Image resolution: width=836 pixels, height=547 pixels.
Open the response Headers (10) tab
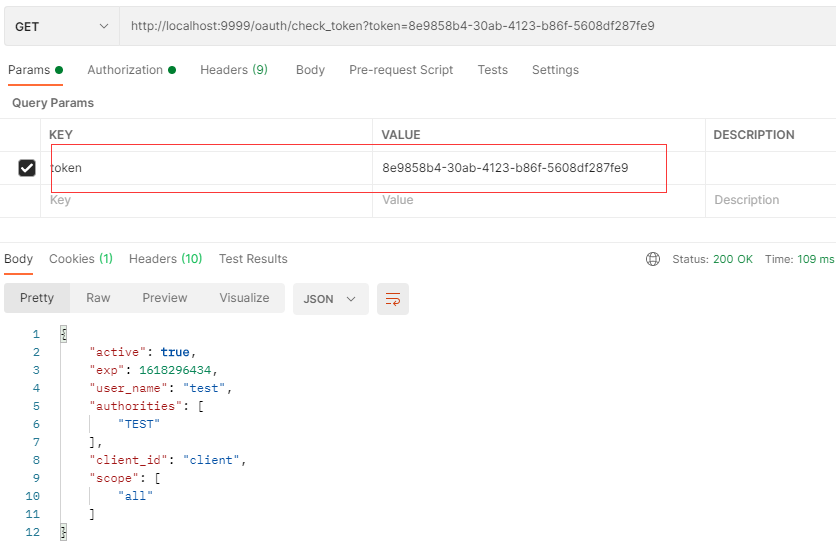(x=165, y=259)
